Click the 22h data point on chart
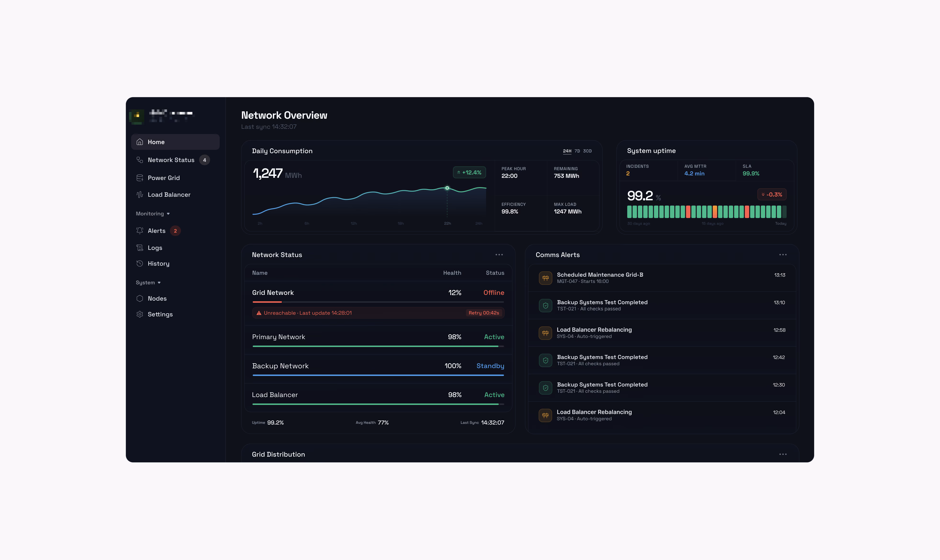The width and height of the screenshot is (940, 560). pyautogui.click(x=447, y=188)
